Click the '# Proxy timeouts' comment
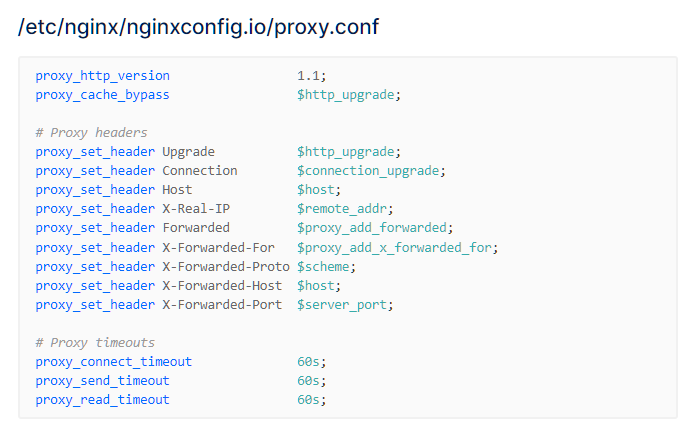Viewport: 698px width, 440px height. pos(95,342)
